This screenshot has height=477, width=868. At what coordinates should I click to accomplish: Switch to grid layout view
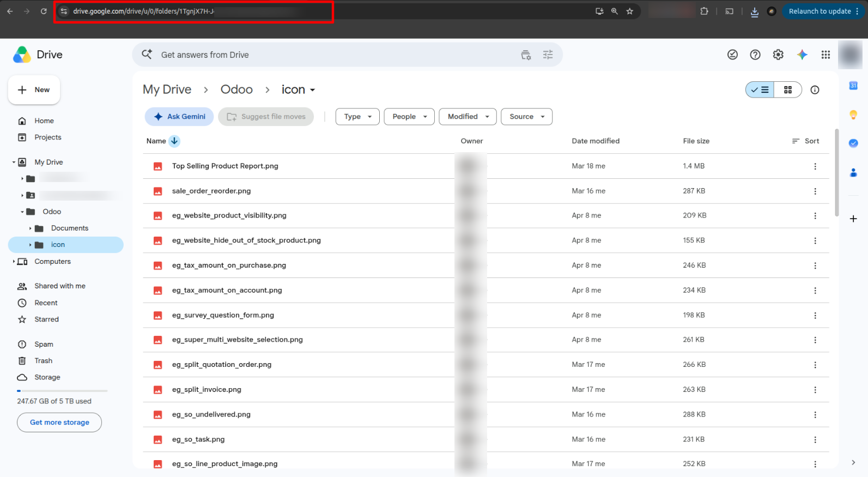(x=788, y=90)
